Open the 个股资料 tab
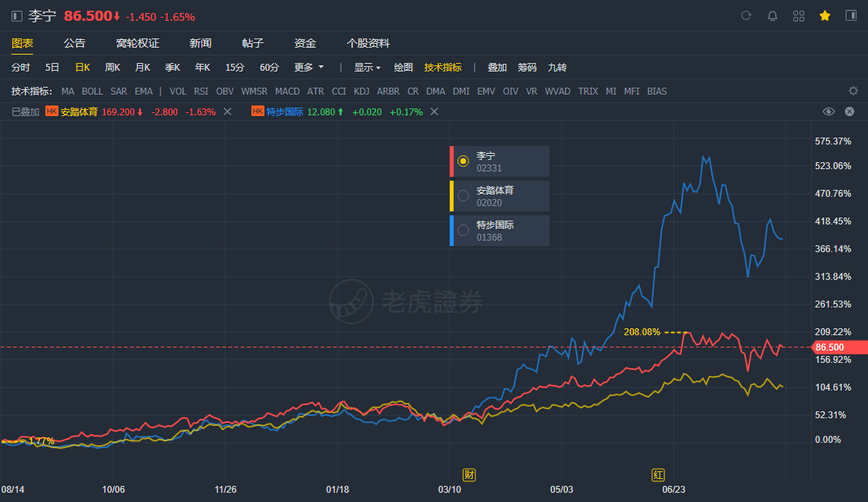This screenshot has height=502, width=868. [368, 43]
